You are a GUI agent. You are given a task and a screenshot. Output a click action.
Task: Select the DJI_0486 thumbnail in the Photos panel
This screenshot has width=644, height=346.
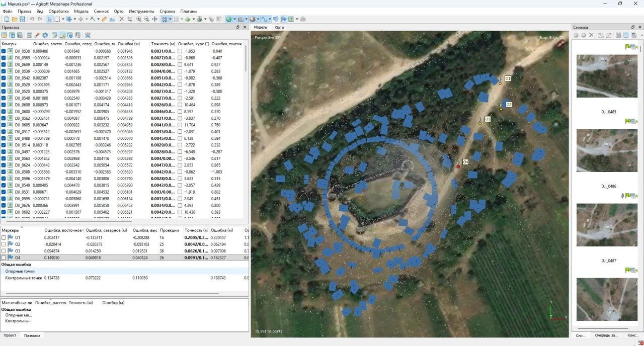tap(607, 151)
